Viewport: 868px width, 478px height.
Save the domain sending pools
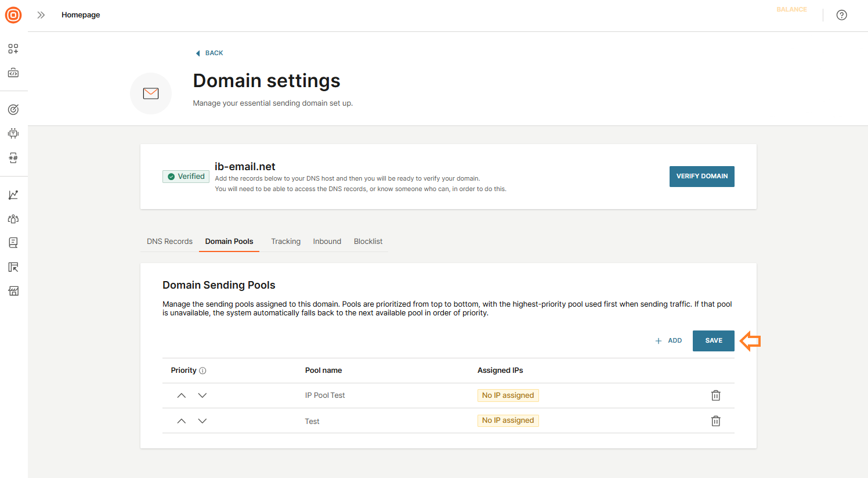(x=713, y=341)
